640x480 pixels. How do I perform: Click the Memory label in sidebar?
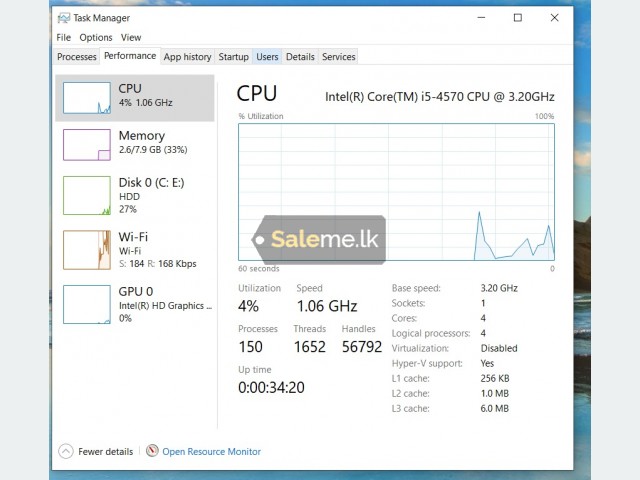tap(142, 136)
